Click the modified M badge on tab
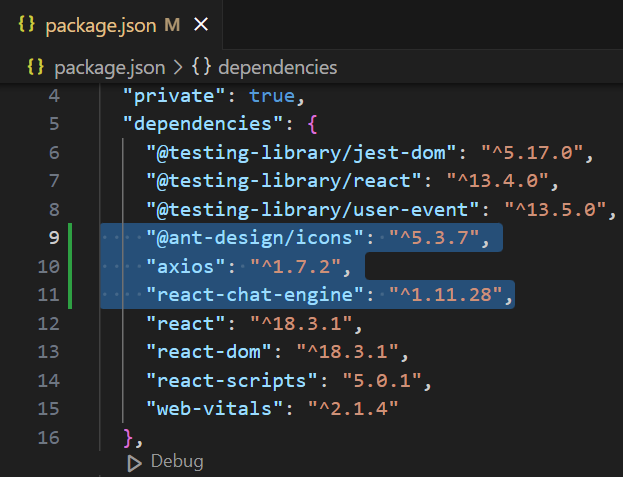This screenshot has height=477, width=623. (x=172, y=25)
